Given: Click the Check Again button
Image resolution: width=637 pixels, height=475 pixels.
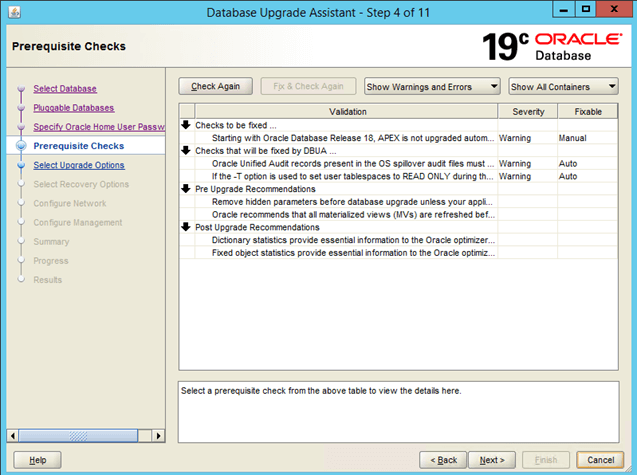Looking at the screenshot, I should pyautogui.click(x=215, y=86).
